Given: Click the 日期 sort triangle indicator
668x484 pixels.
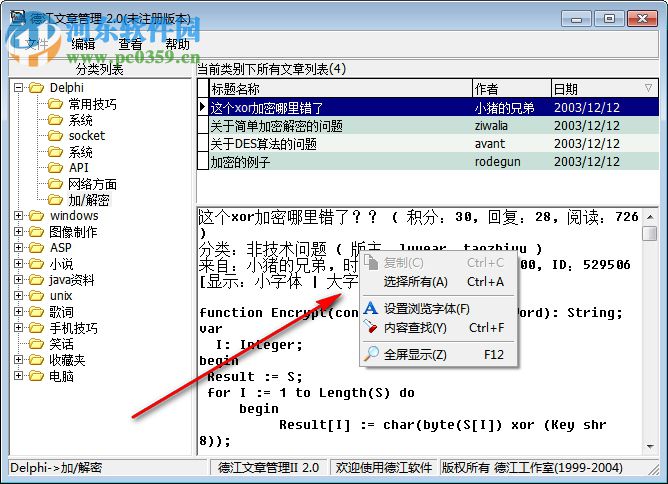Looking at the screenshot, I should coord(648,88).
